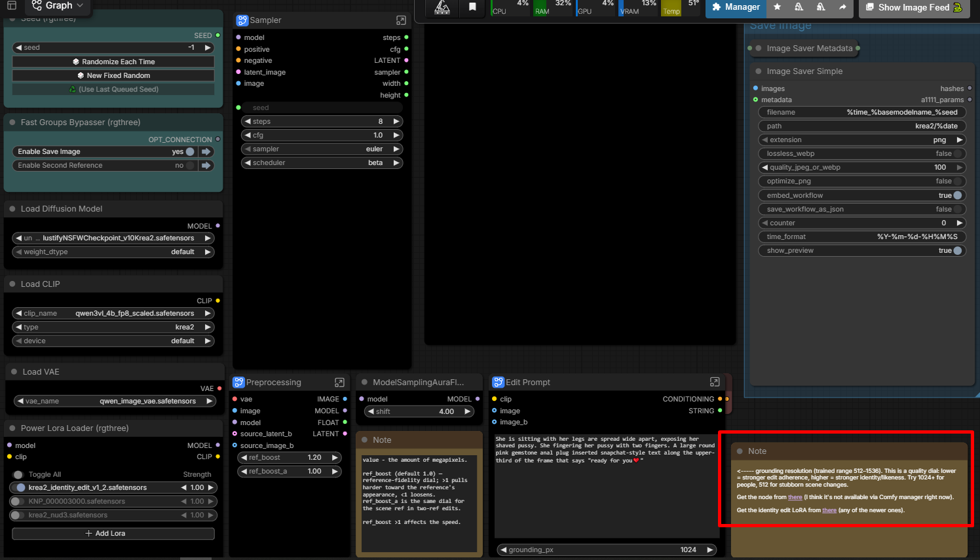Increase the counter value with right arrow
Image resolution: width=980 pixels, height=560 pixels.
click(x=959, y=223)
